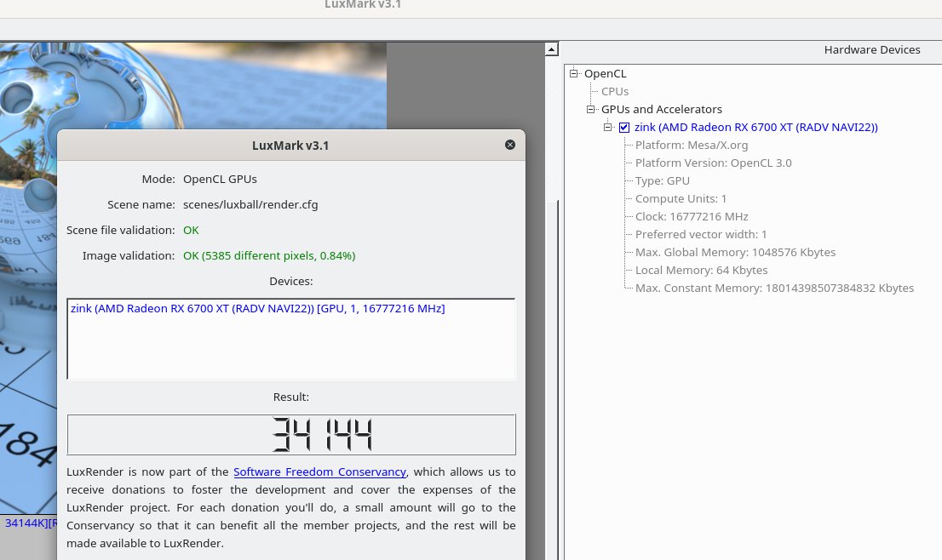Image resolution: width=942 pixels, height=560 pixels.
Task: Select the Type: GPU row
Action: pyautogui.click(x=662, y=180)
